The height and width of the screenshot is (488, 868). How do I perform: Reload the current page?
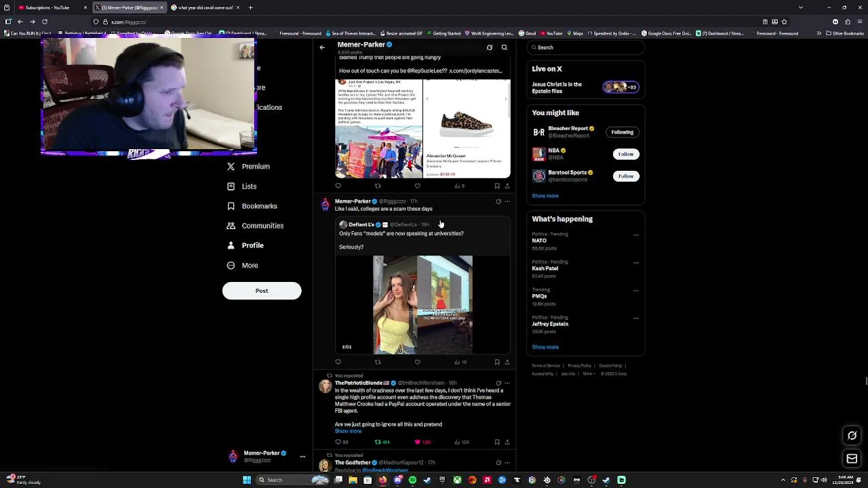pyautogui.click(x=45, y=22)
